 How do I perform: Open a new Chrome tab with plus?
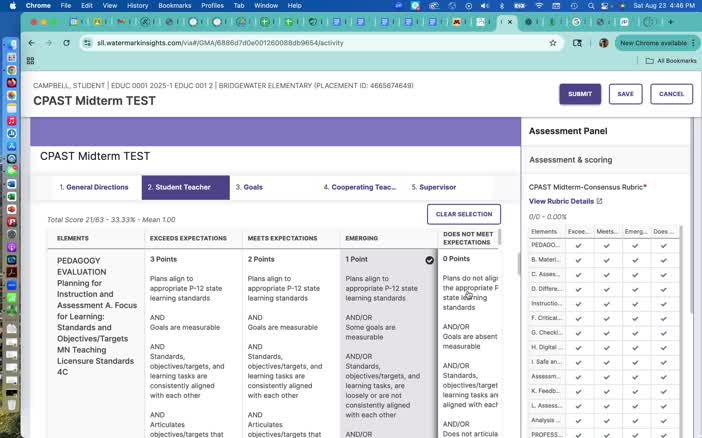tap(671, 21)
